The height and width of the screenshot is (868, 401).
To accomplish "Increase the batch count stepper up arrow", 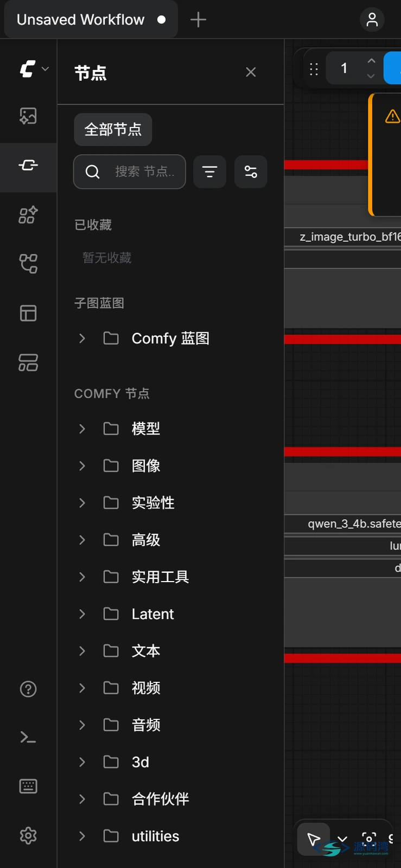I will pos(371,61).
